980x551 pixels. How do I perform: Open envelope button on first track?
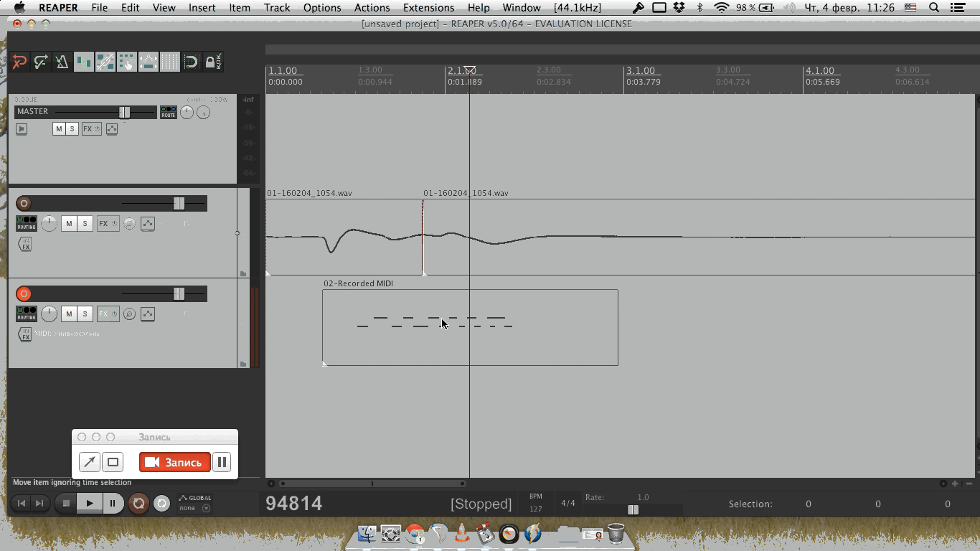click(148, 223)
